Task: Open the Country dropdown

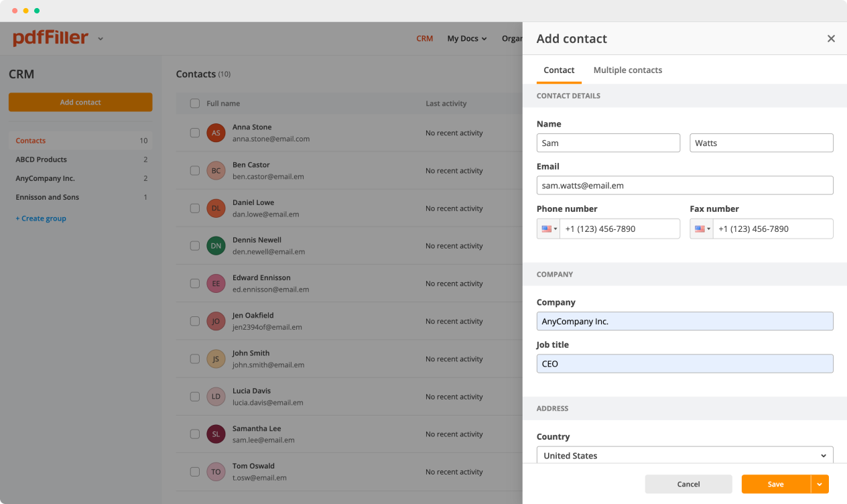Action: [x=685, y=455]
